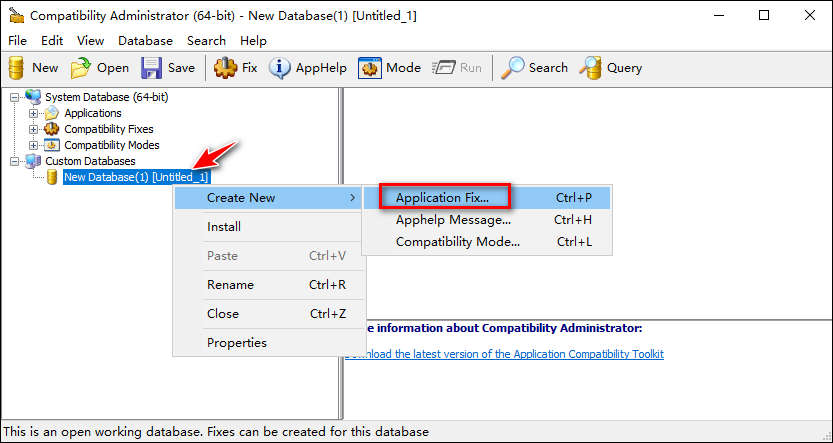
Task: Choose Apphelp Message from the submenu
Action: (x=487, y=220)
